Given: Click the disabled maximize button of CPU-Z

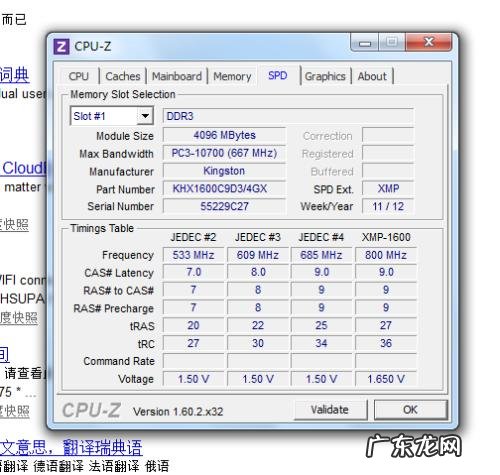Looking at the screenshot, I should point(392,42).
